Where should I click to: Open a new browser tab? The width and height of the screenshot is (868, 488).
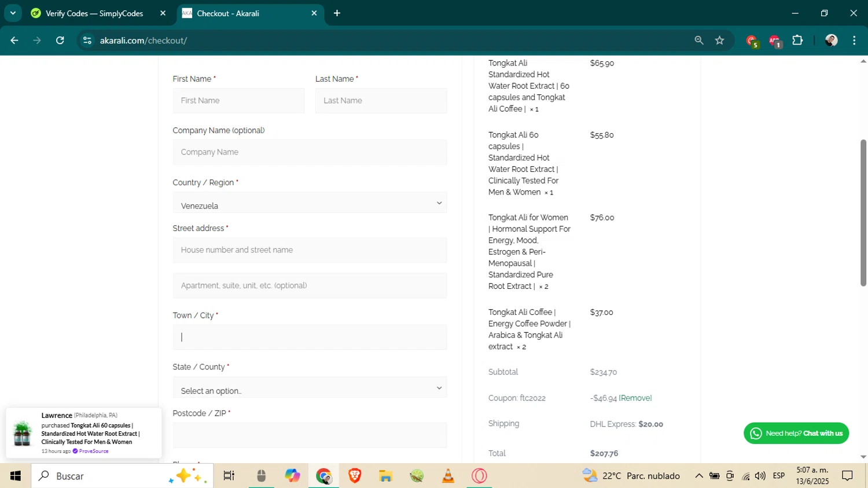[337, 13]
